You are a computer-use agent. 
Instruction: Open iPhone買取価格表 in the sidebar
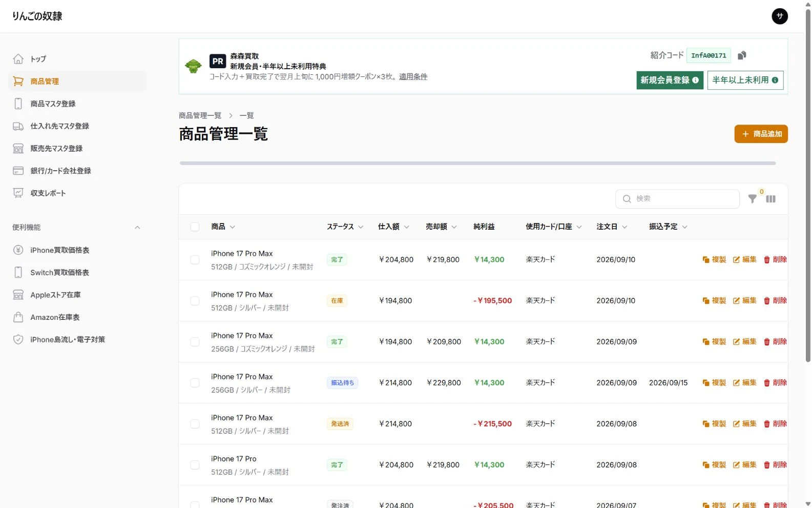[77, 250]
